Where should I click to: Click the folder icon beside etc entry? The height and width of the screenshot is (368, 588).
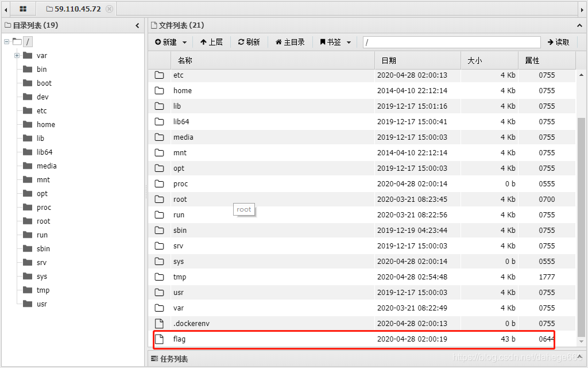pyautogui.click(x=159, y=75)
